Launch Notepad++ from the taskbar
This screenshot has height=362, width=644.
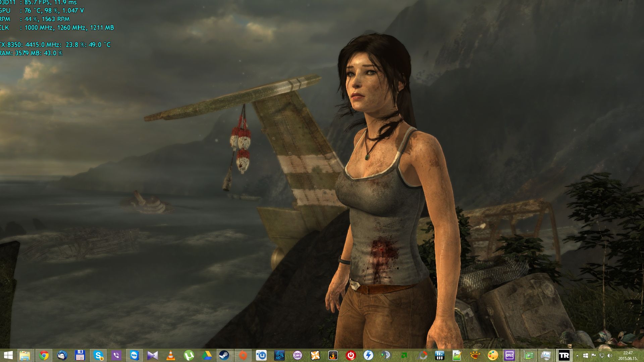[457, 355]
